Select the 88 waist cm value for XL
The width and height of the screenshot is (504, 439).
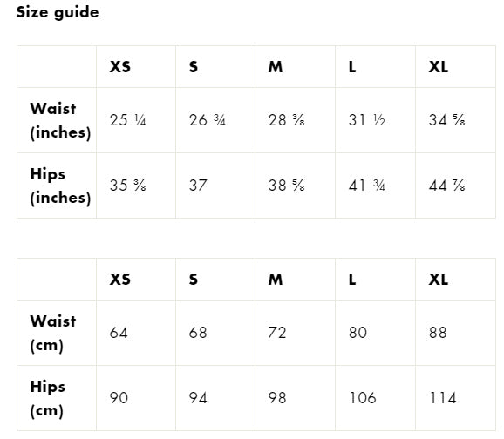tap(438, 333)
